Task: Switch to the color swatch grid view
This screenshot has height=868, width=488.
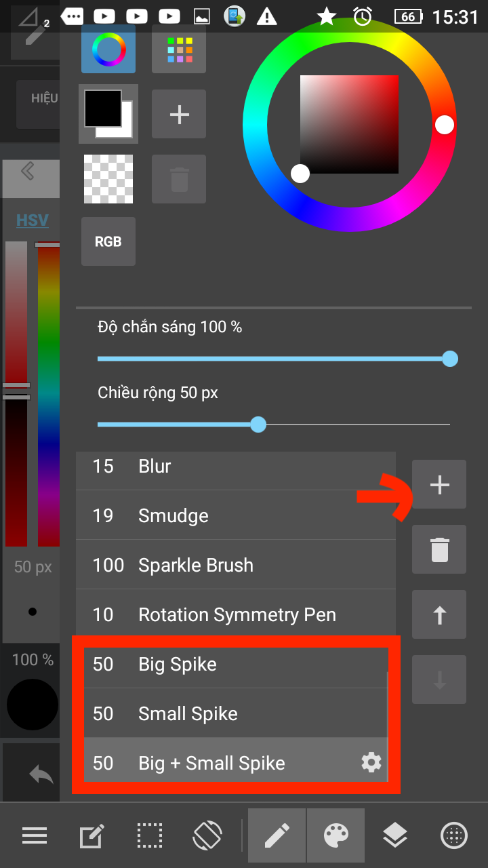Action: [x=179, y=49]
